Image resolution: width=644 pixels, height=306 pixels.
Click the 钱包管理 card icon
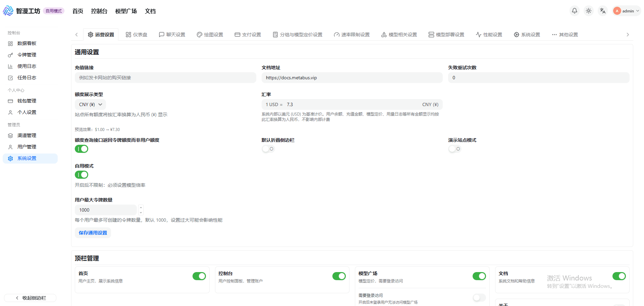pos(10,101)
